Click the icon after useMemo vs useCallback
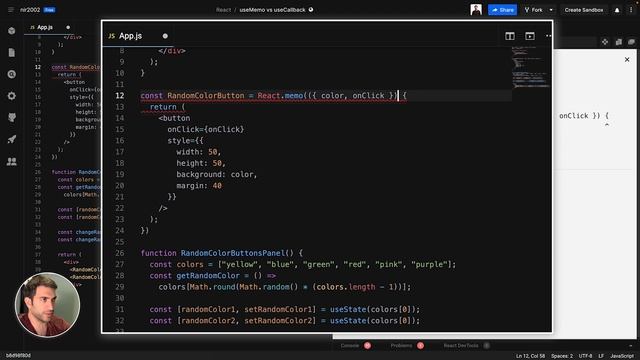 click(311, 10)
